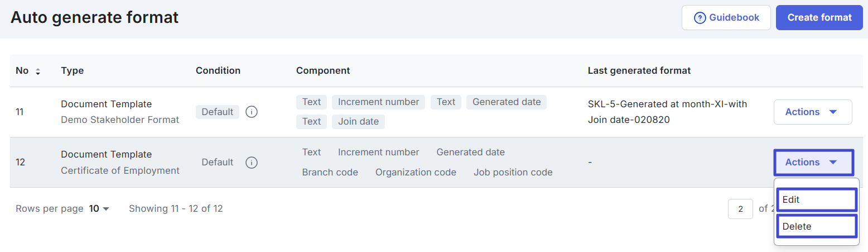
Task: Click the question mark icon in Guidebook
Action: point(700,18)
